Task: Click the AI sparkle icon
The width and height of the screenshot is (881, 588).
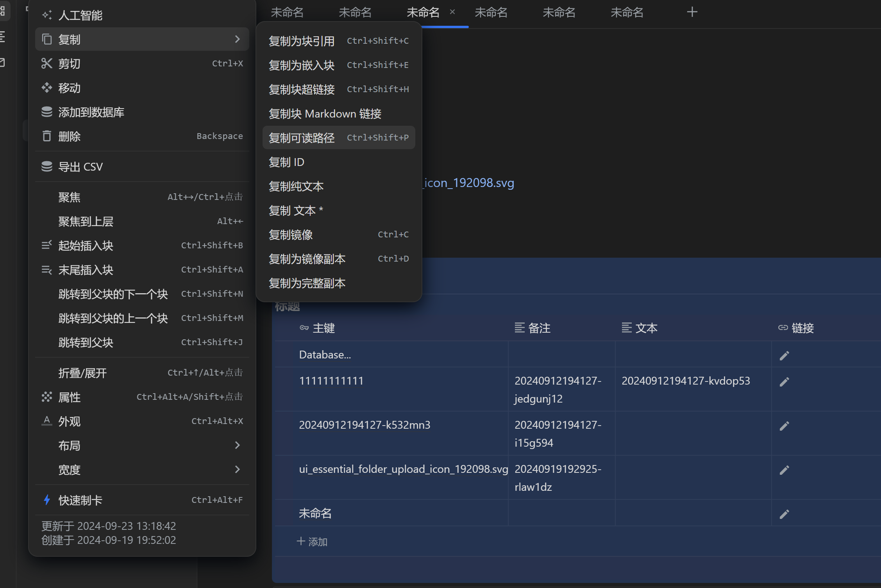Action: (x=47, y=15)
